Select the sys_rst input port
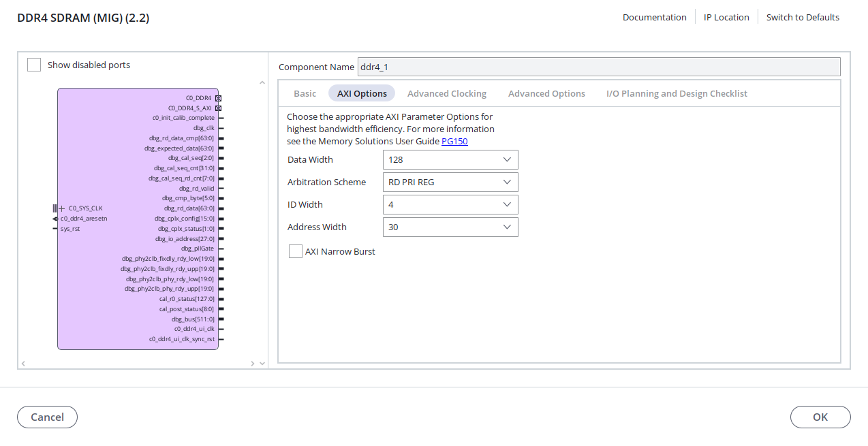The width and height of the screenshot is (868, 446). pyautogui.click(x=70, y=229)
